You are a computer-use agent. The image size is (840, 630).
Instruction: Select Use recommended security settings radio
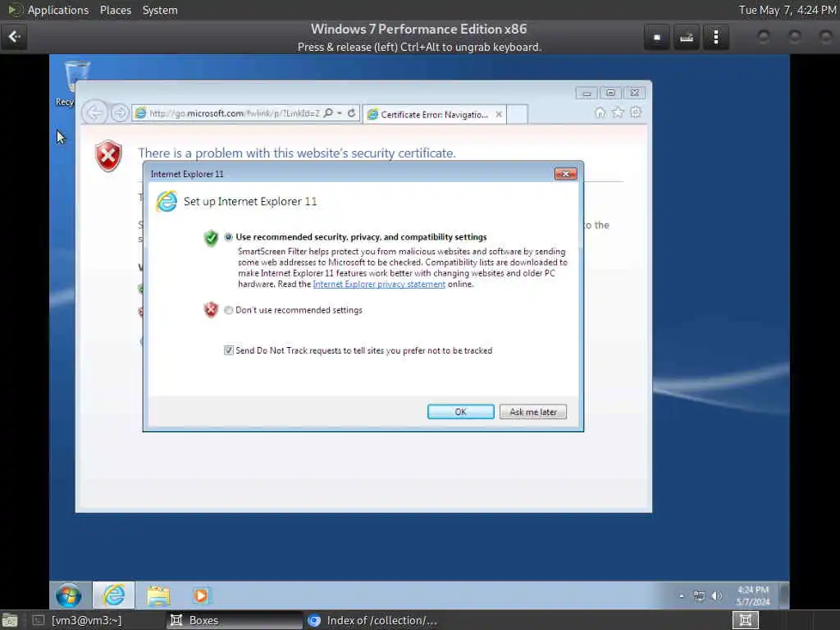(x=229, y=237)
